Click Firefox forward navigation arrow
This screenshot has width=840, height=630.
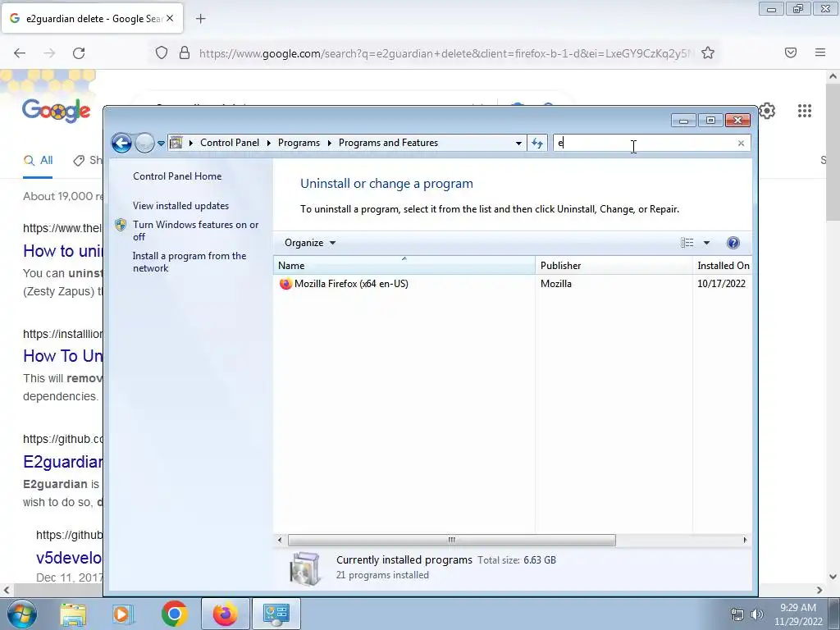49,53
